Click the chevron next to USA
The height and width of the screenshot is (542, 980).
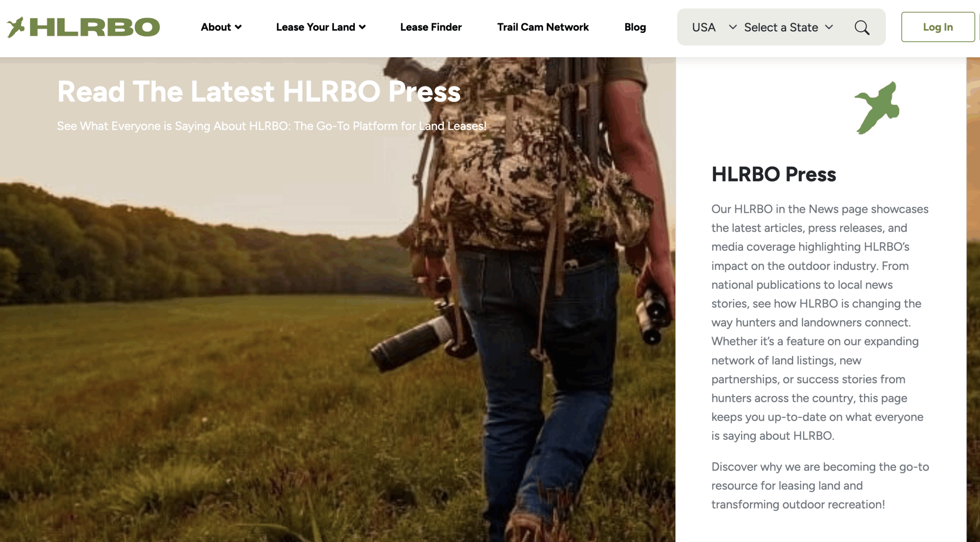point(732,27)
